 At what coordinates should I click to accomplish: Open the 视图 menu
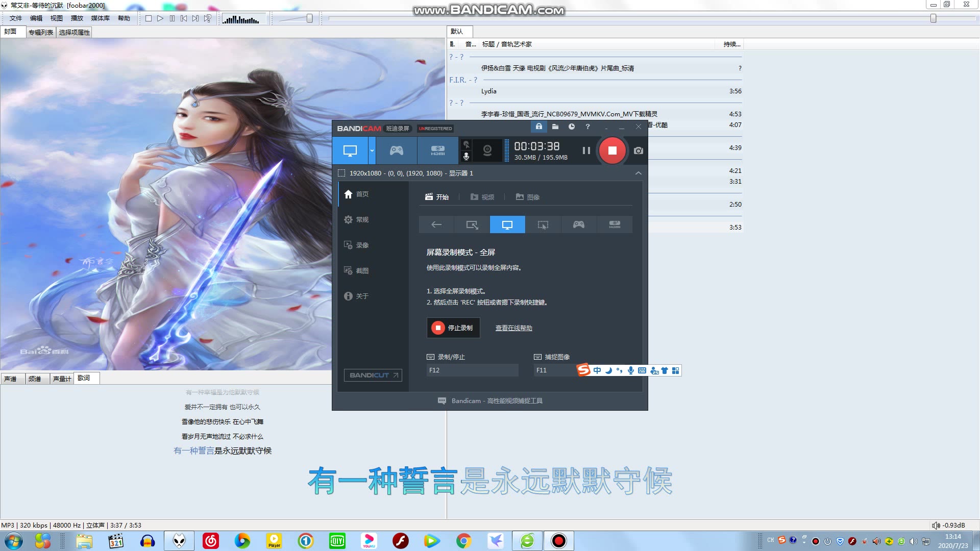tap(57, 18)
